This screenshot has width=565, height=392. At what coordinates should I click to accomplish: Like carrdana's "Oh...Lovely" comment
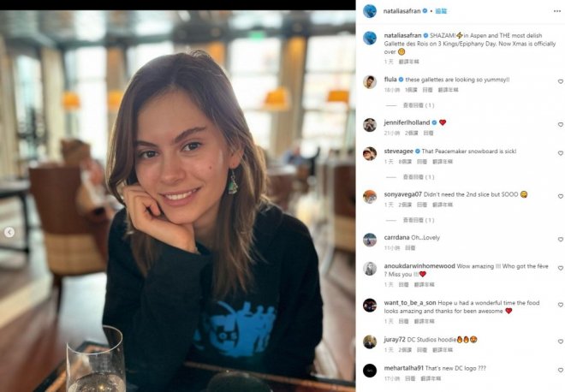561,240
